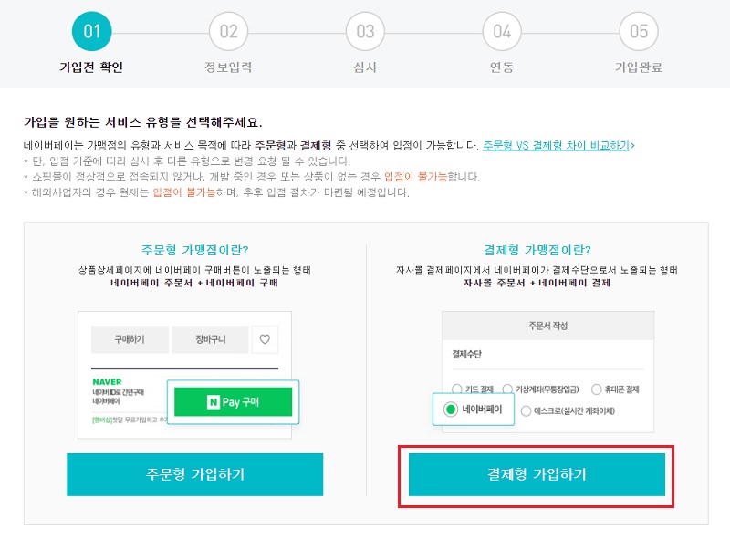Open the 주문형 VS 결제형 차이 비교하기 link
730x560 pixels.
coord(558,145)
